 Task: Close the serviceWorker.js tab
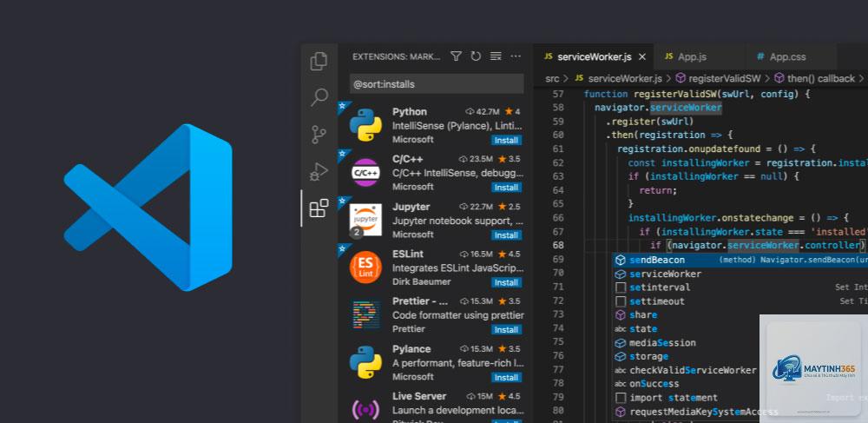(x=642, y=57)
